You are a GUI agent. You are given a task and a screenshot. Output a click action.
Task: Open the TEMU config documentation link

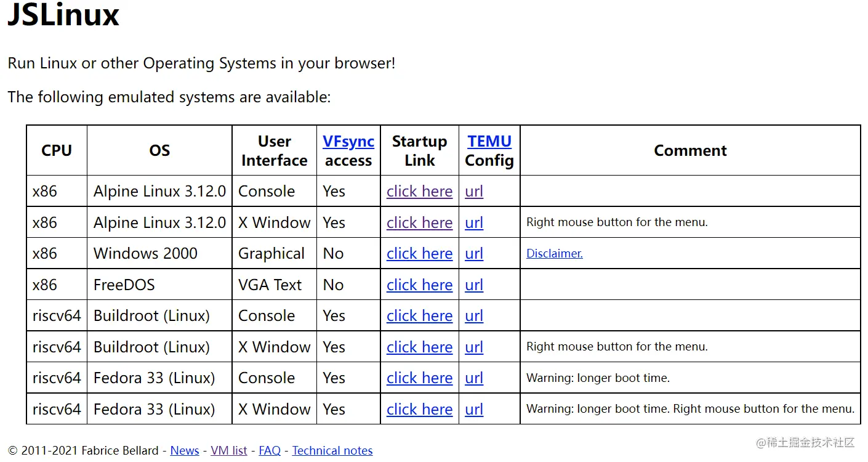(489, 141)
